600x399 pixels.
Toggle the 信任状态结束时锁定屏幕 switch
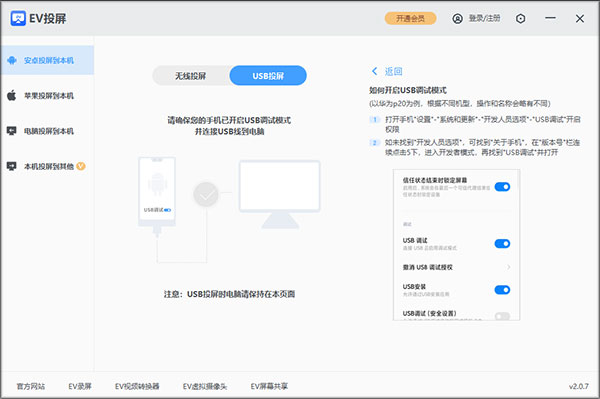502,187
